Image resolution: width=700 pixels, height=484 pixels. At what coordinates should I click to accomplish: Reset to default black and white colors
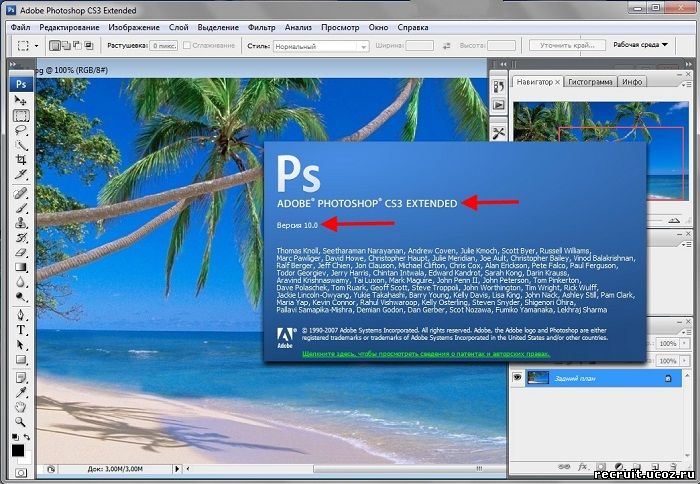coord(15,437)
